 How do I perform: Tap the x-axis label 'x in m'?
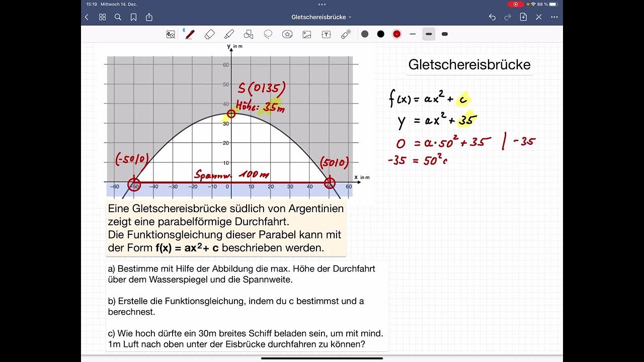pos(362,177)
